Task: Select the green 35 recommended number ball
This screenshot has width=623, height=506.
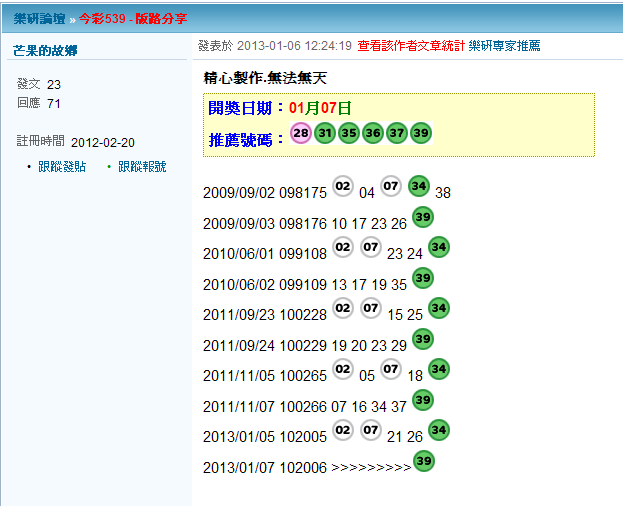Action: coord(348,134)
